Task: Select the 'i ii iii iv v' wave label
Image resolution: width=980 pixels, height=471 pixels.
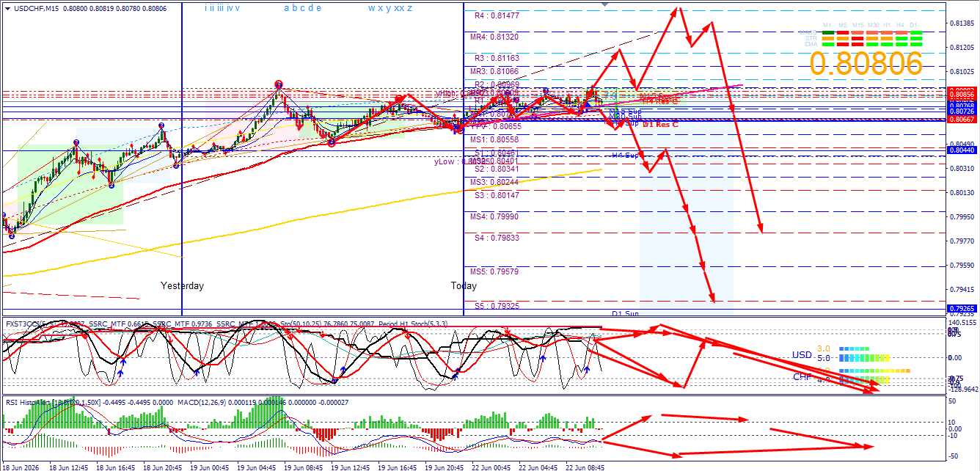Action: click(x=222, y=8)
